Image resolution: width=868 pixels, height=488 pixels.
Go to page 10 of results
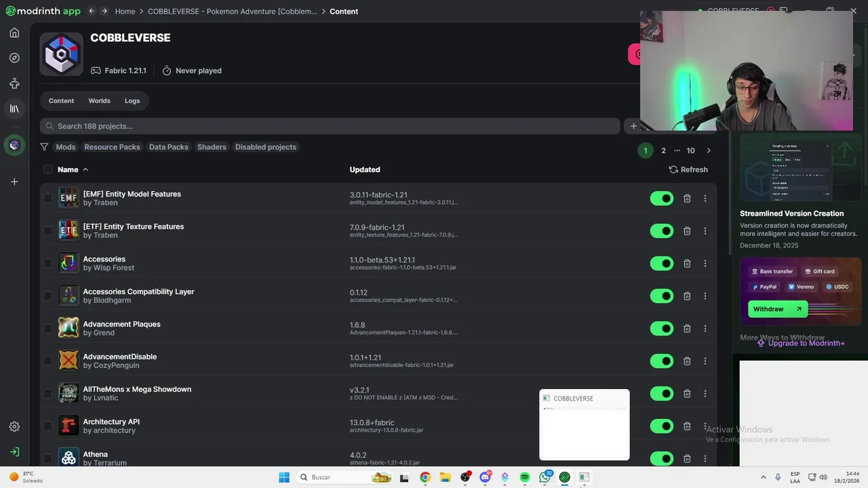(690, 150)
